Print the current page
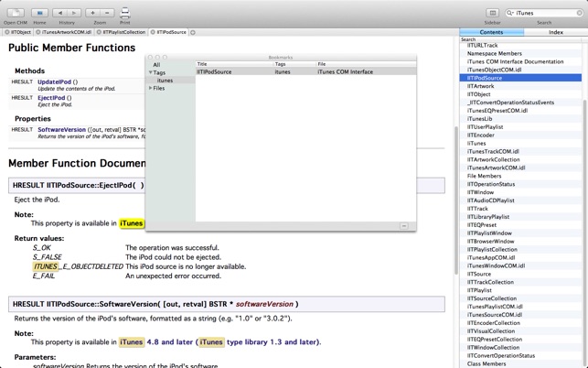Viewport: 588px width, 368px height. pos(125,13)
